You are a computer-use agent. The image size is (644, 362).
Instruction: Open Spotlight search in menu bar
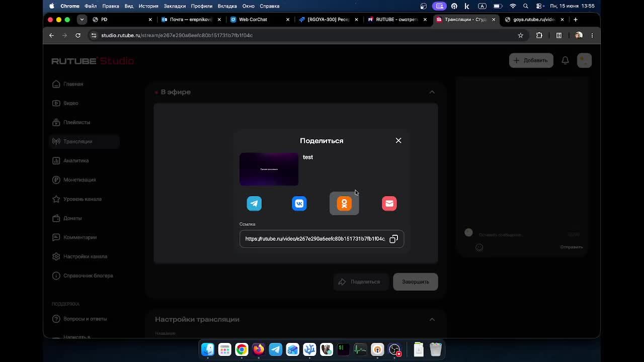click(x=526, y=6)
